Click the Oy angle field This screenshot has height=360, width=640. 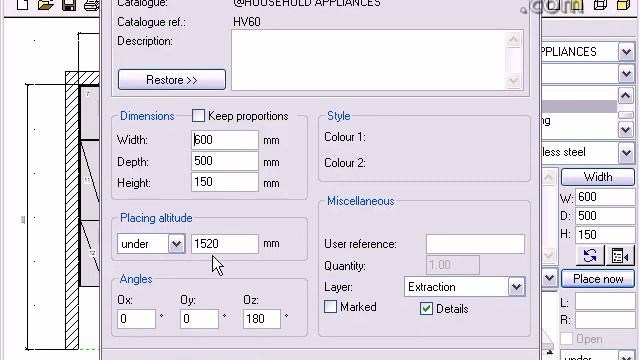pos(199,319)
